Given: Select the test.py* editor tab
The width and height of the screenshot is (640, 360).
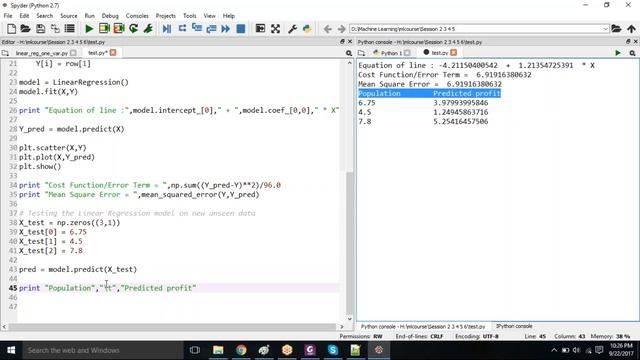Looking at the screenshot, I should tap(98, 53).
